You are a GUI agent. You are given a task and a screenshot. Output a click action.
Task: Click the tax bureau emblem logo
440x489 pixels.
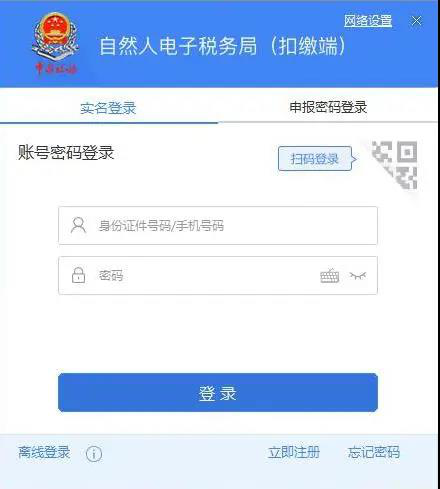tap(56, 43)
